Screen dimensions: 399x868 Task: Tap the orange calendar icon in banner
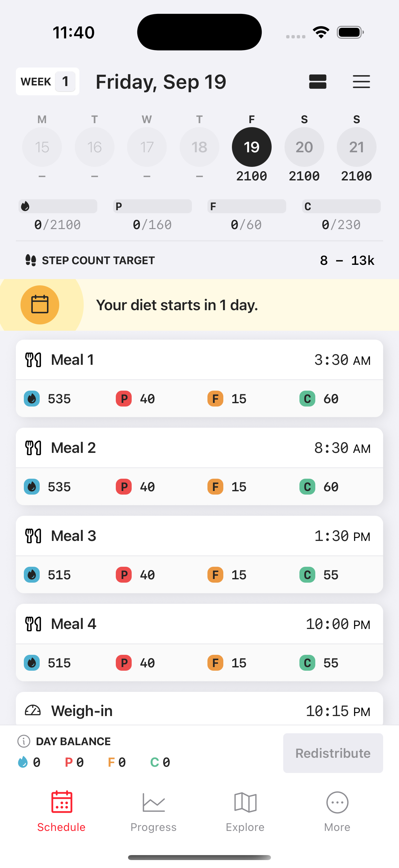click(x=40, y=305)
